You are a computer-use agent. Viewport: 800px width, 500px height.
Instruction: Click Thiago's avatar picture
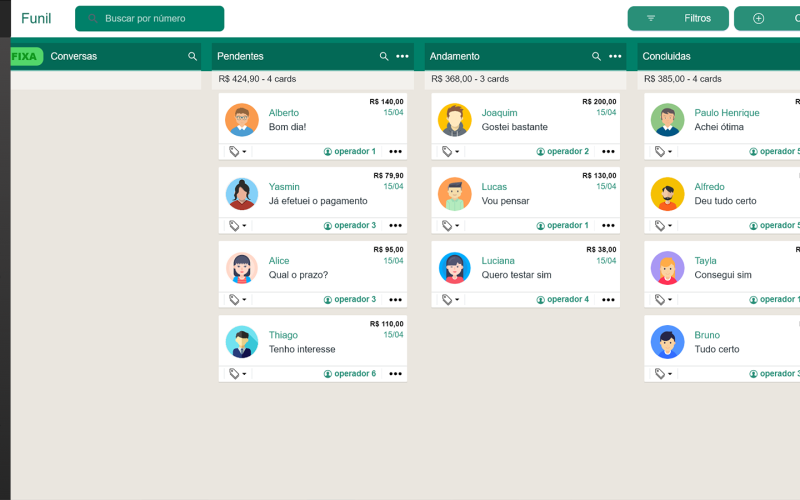point(242,342)
